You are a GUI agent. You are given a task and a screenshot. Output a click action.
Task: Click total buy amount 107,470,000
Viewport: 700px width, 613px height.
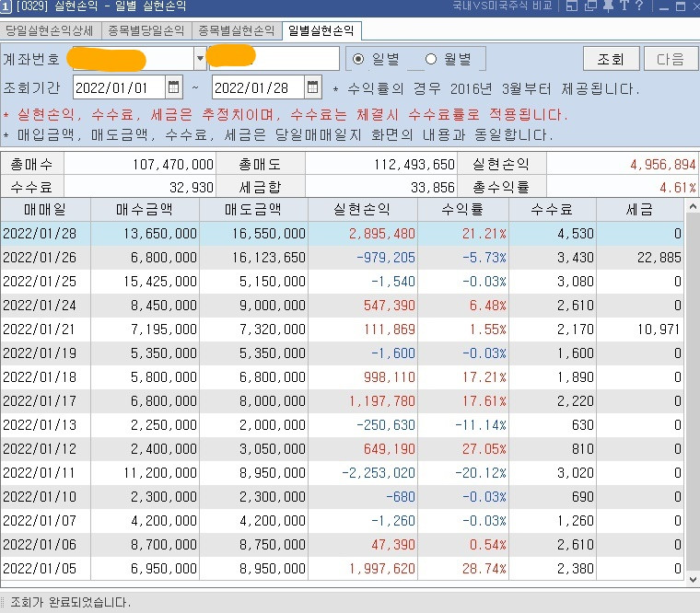pos(173,165)
